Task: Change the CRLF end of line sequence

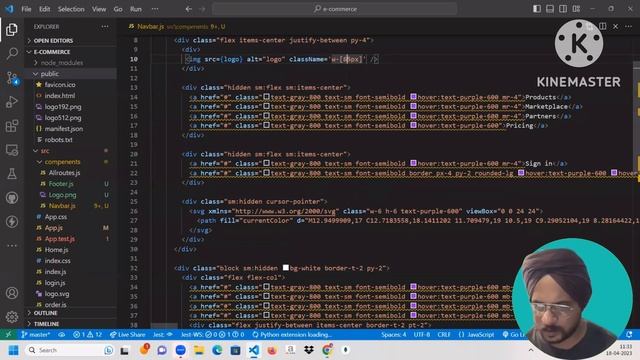Action: tap(444, 334)
